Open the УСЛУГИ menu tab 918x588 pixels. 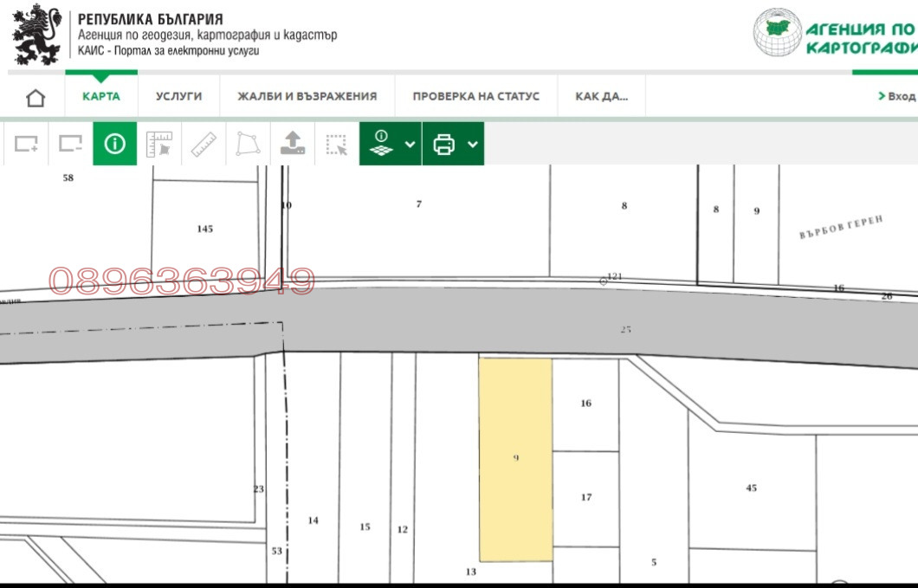178,96
